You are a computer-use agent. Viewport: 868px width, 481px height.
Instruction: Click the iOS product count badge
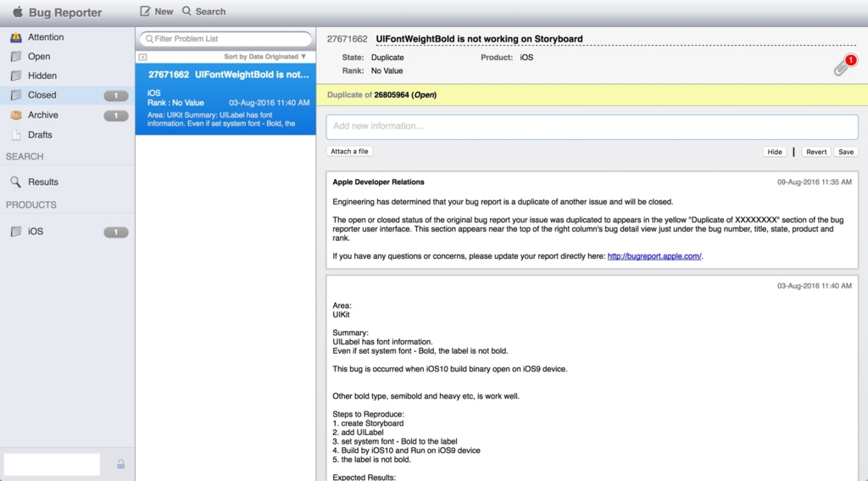pyautogui.click(x=115, y=232)
